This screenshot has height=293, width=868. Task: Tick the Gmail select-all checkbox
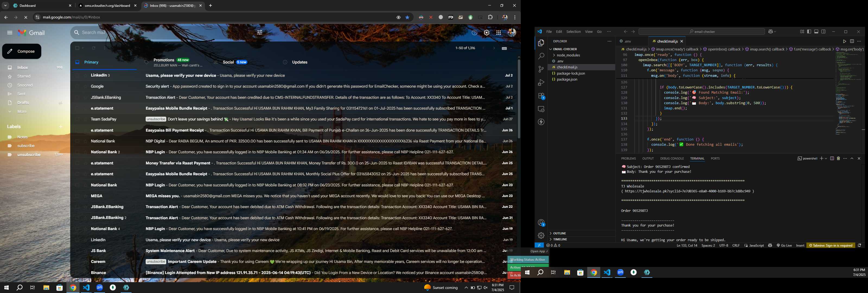point(78,48)
